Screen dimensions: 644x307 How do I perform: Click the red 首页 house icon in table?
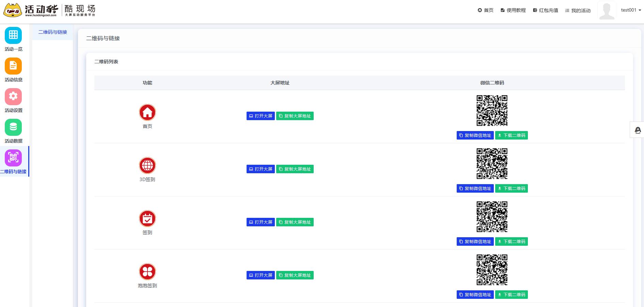tap(147, 112)
